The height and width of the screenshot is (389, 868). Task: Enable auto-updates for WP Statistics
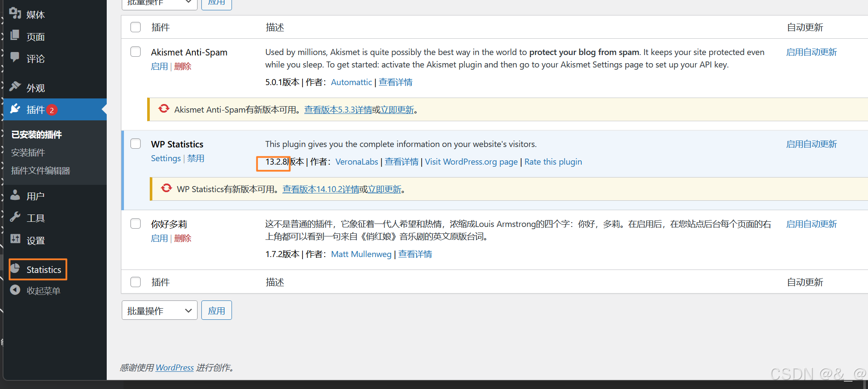click(x=812, y=144)
